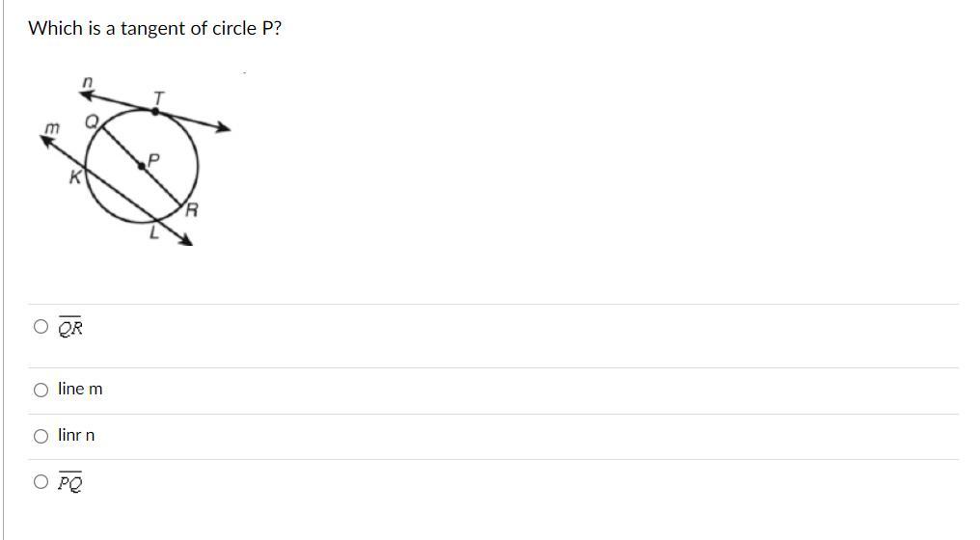Screen dimensions: 980x540
Task: Click the overlined PQ answer label
Action: pyautogui.click(x=70, y=482)
